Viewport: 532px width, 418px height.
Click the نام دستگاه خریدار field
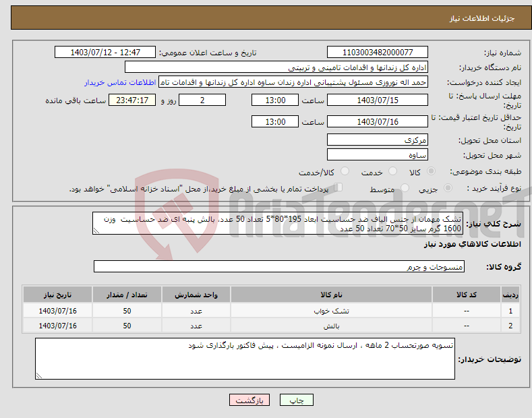tap(276, 67)
